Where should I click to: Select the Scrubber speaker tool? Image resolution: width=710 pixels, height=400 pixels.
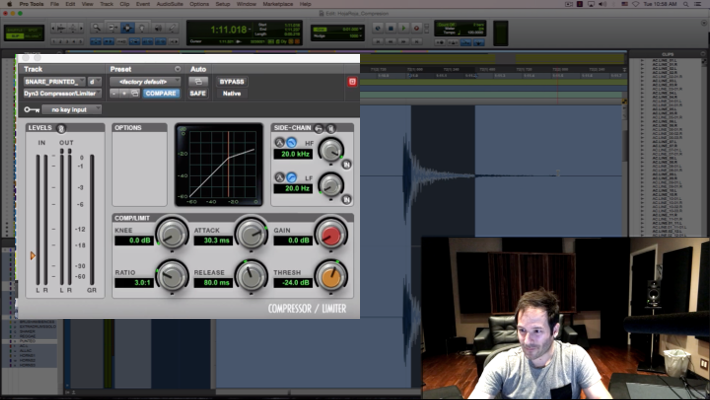pyautogui.click(x=158, y=28)
